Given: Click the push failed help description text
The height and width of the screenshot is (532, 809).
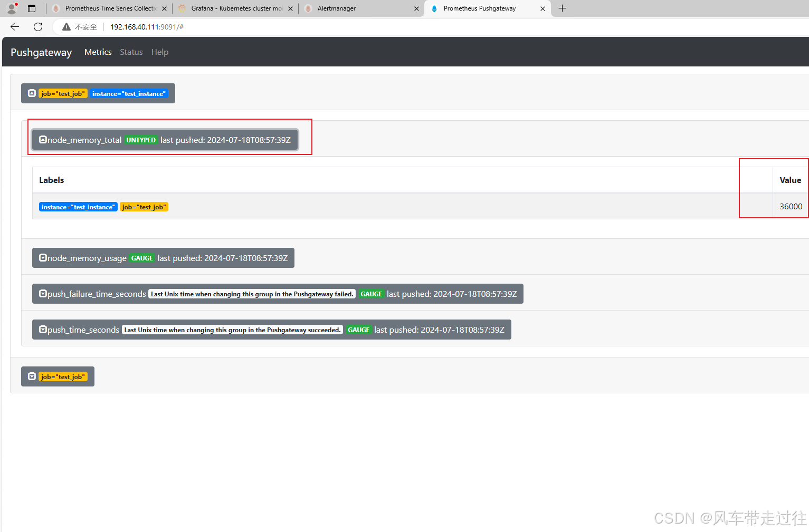Looking at the screenshot, I should [252, 294].
